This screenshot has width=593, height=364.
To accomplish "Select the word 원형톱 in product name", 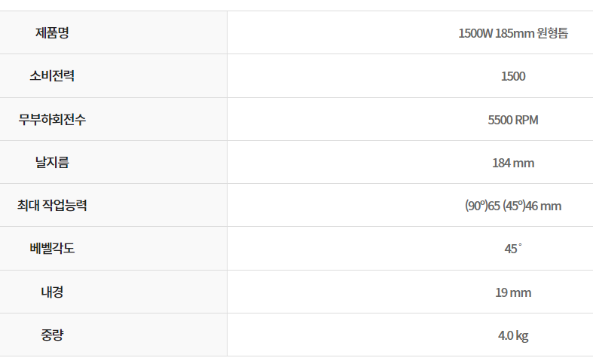I will [x=552, y=33].
